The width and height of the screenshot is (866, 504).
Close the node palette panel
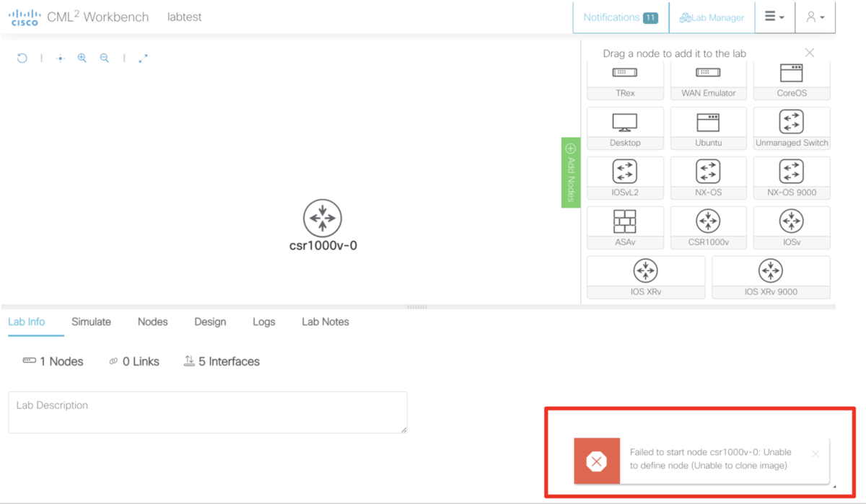coord(810,53)
